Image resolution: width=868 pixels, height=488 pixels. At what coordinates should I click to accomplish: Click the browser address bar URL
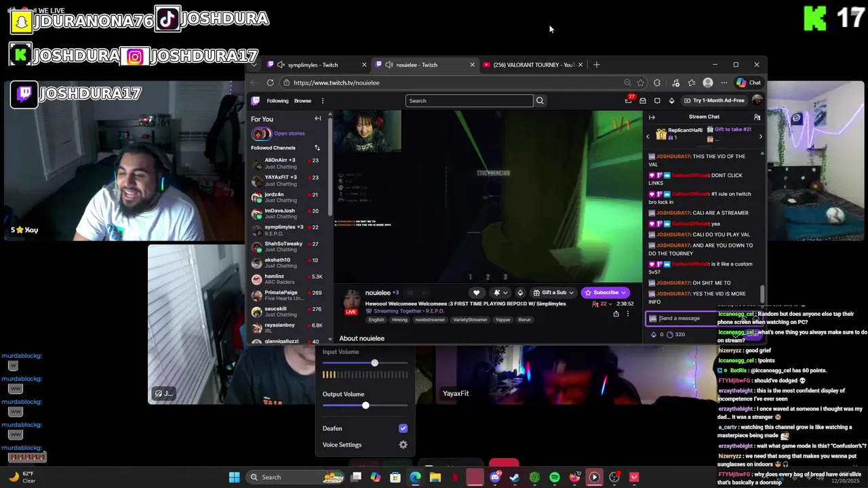tap(336, 83)
